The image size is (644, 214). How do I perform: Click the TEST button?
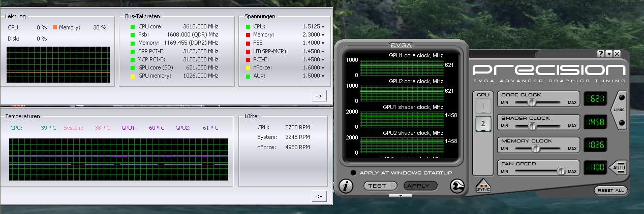coord(380,186)
